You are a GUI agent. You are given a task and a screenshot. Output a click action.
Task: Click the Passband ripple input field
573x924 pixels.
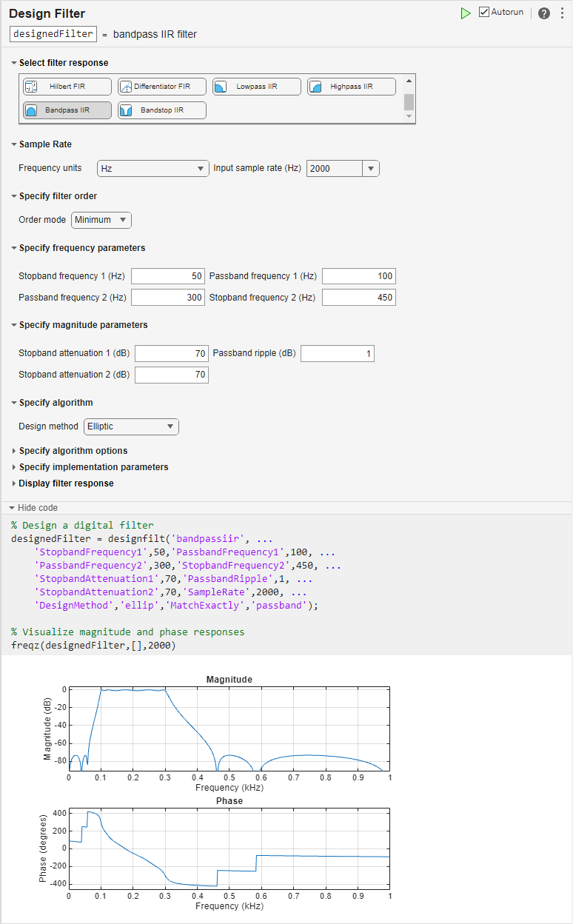point(337,353)
